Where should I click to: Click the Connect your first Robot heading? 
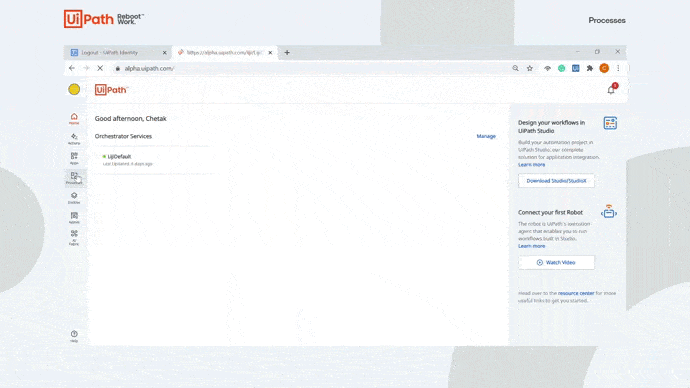pos(550,212)
